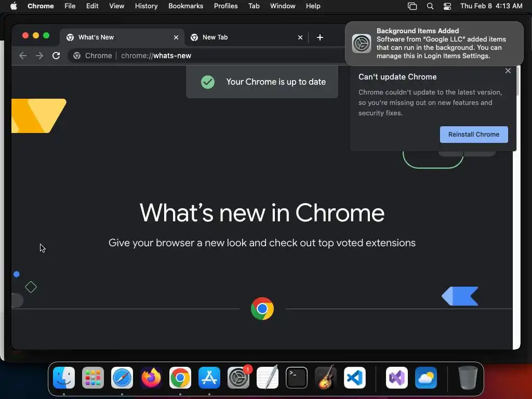
Task: Open a new tab with plus button
Action: tap(320, 37)
